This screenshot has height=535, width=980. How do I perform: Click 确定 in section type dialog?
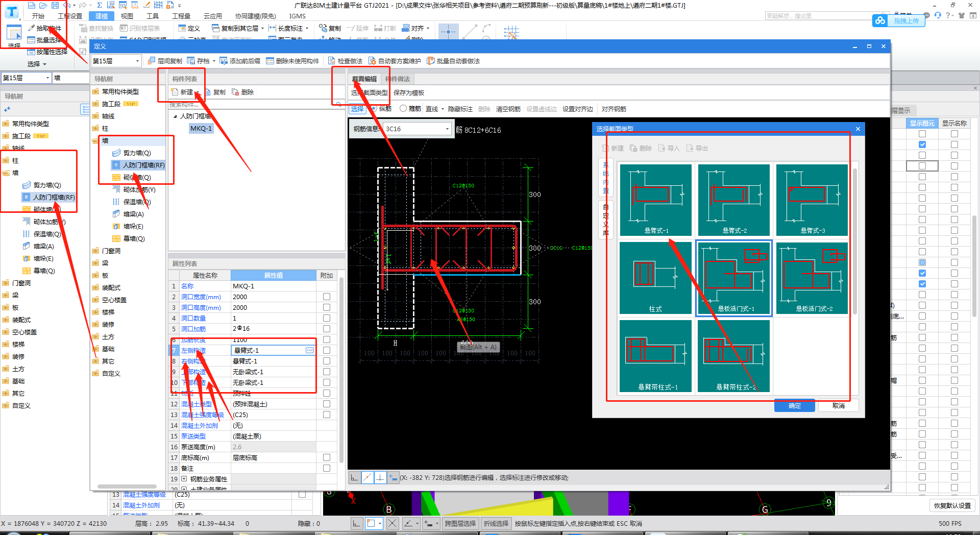[795, 405]
